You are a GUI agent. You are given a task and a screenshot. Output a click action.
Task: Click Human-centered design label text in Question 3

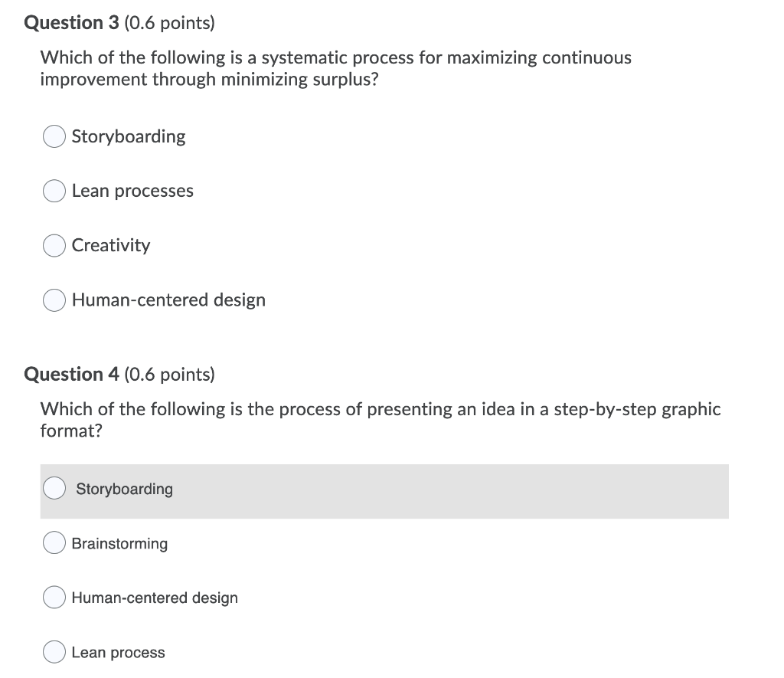[168, 300]
